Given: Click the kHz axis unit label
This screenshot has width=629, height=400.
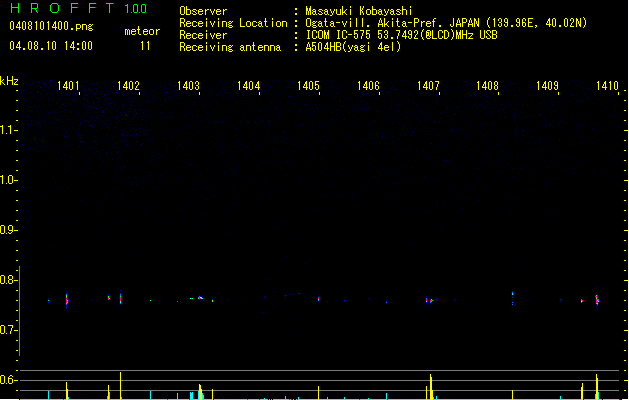Looking at the screenshot, I should coord(9,81).
